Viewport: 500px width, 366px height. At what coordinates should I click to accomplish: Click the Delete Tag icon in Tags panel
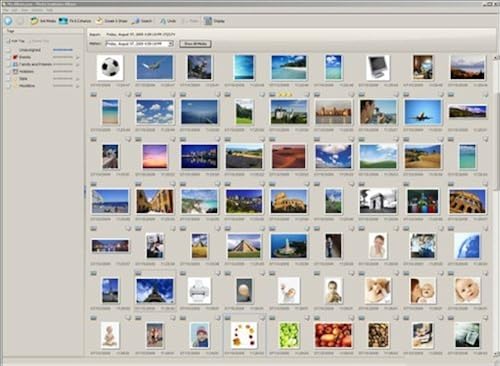(x=30, y=41)
